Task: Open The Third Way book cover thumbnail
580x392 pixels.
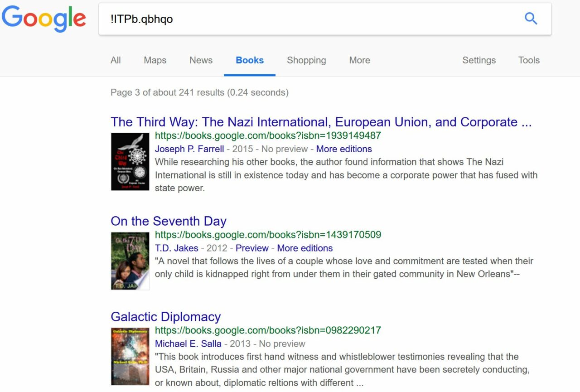Action: pyautogui.click(x=130, y=162)
